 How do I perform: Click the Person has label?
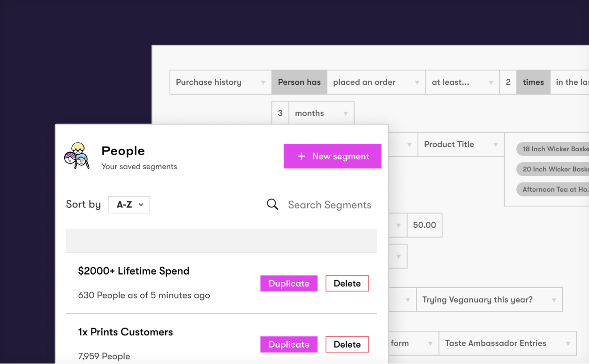click(299, 82)
